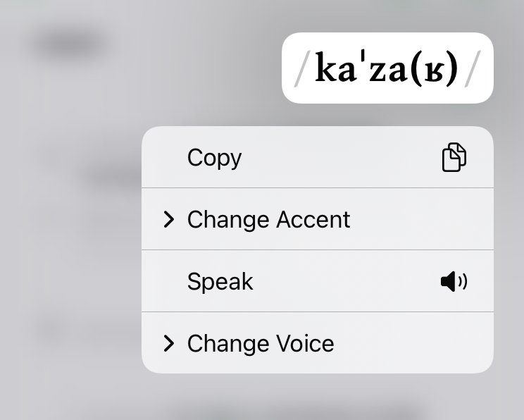Open the Change Voice submenu
524x420 pixels.
pyautogui.click(x=318, y=342)
